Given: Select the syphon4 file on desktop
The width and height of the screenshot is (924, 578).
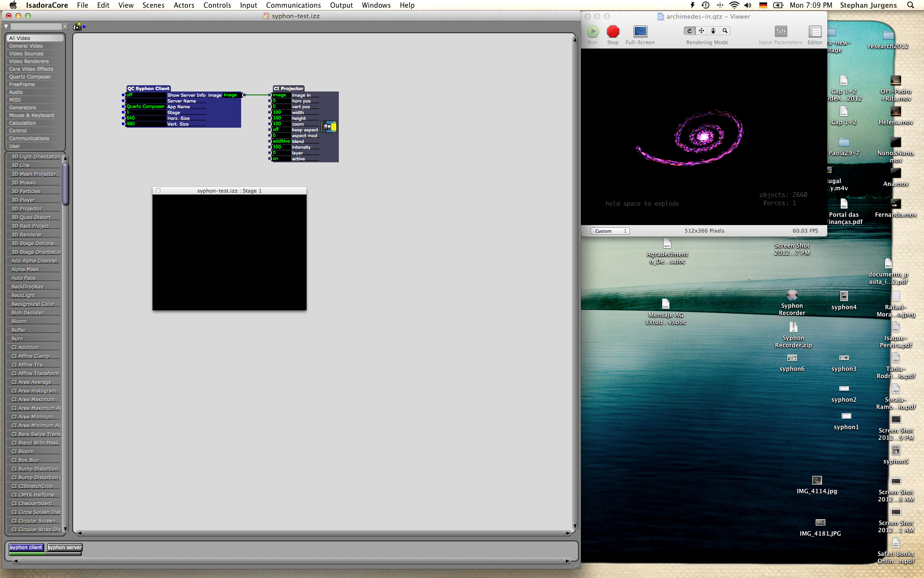Looking at the screenshot, I should (844, 296).
